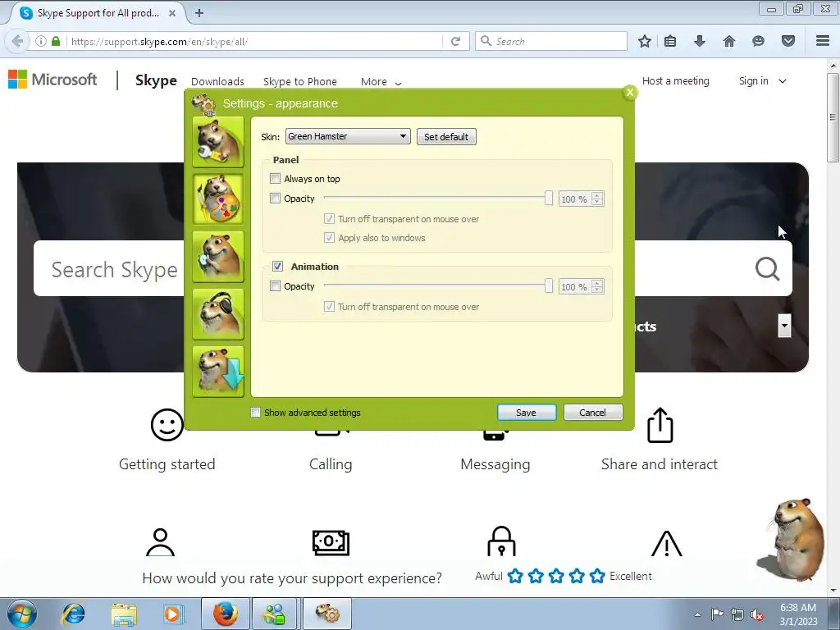The width and height of the screenshot is (840, 630).
Task: Click the Action Center flag tray icon
Action: click(x=717, y=614)
